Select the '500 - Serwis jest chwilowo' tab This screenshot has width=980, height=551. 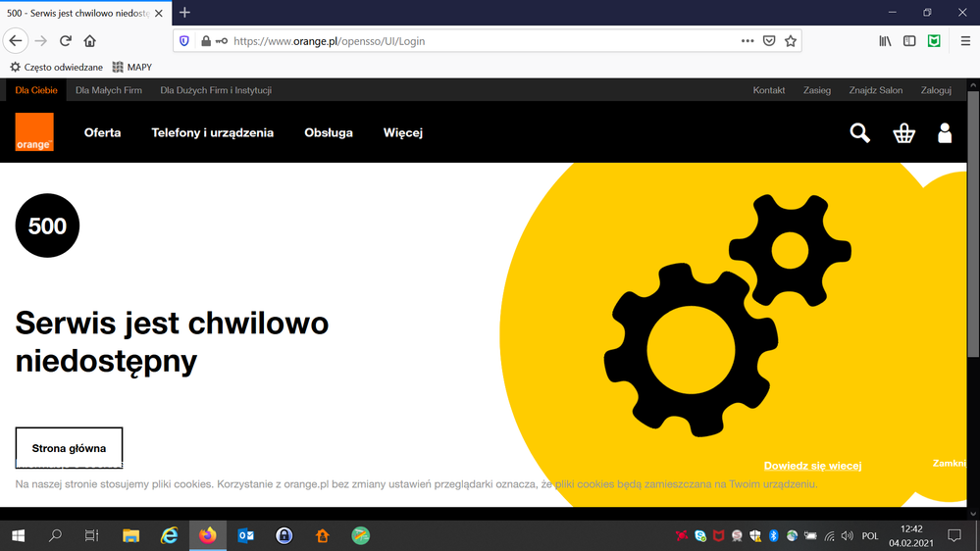[85, 13]
